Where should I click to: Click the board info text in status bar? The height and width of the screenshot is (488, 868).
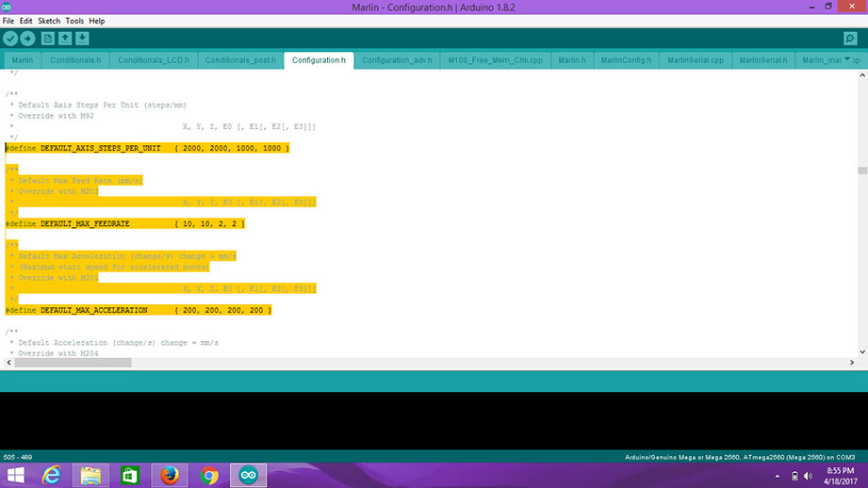[740, 458]
